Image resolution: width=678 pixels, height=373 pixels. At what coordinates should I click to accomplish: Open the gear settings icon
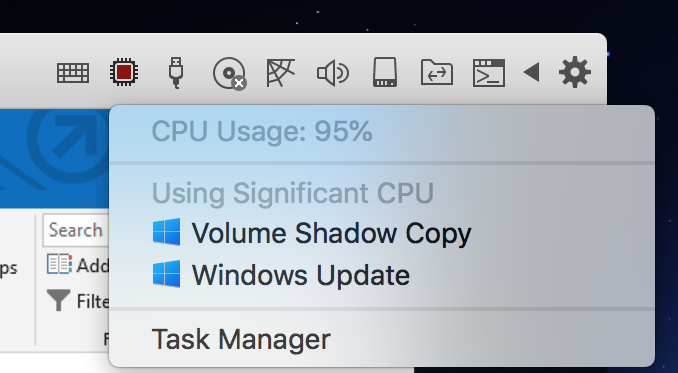[x=575, y=72]
